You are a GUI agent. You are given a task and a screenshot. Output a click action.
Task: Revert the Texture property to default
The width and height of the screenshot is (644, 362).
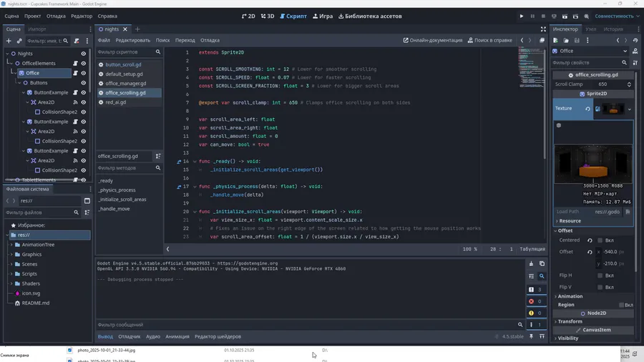587,109
